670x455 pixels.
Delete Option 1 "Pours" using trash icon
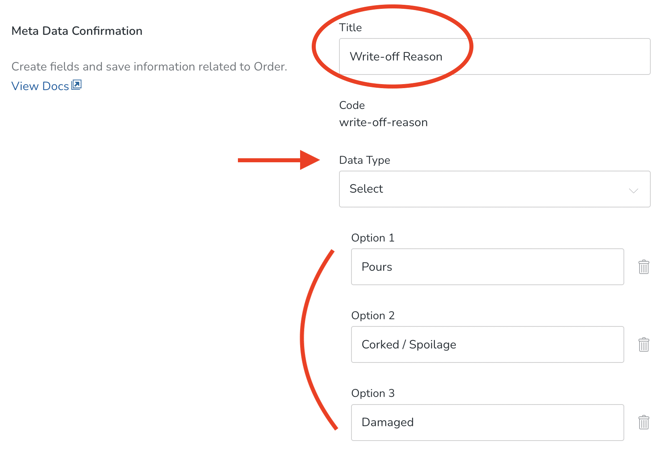(x=644, y=267)
